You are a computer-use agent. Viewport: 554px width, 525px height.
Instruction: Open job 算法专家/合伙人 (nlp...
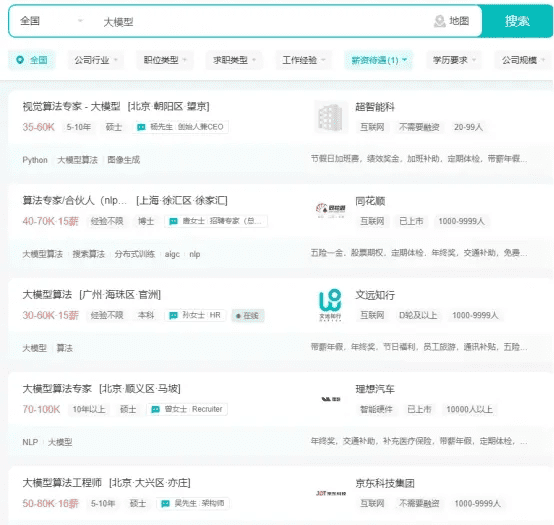(75, 201)
